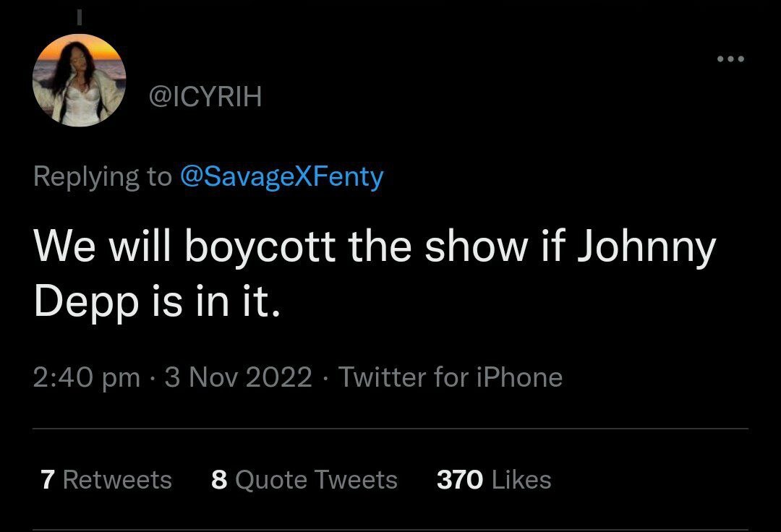Click the number 7 beside Retweets

click(x=48, y=480)
